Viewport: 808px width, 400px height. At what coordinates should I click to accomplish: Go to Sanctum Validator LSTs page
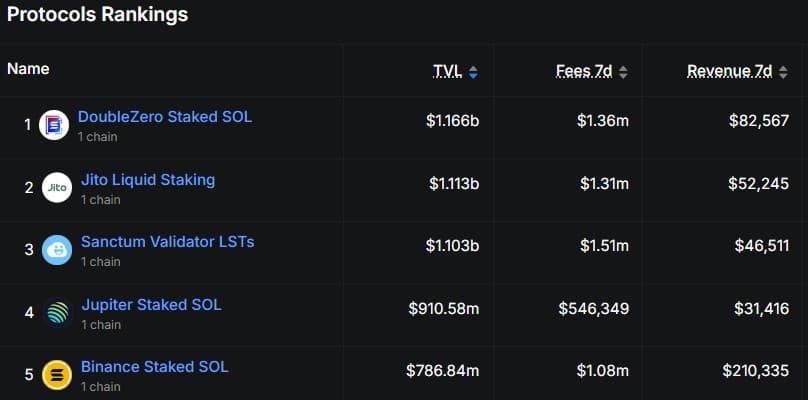click(x=168, y=242)
